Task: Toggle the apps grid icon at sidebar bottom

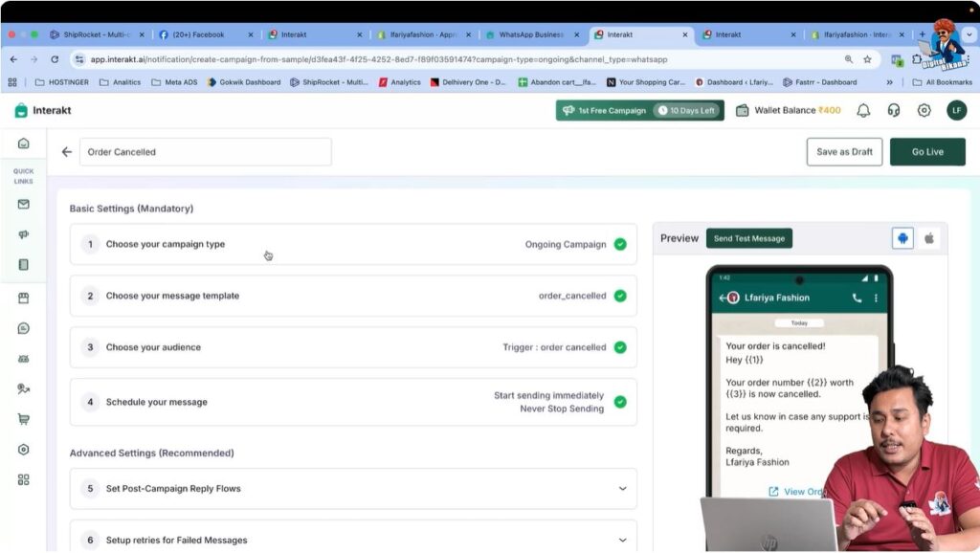Action: tap(24, 480)
